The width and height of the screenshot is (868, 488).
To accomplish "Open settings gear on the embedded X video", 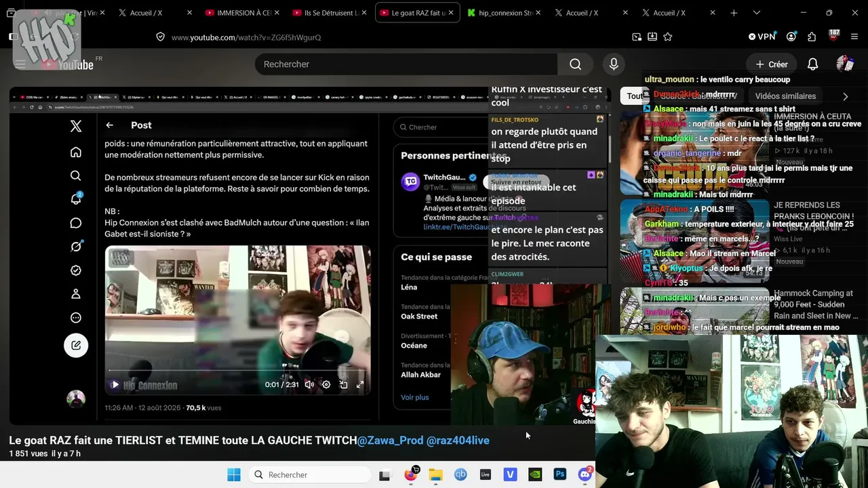I will pos(326,384).
